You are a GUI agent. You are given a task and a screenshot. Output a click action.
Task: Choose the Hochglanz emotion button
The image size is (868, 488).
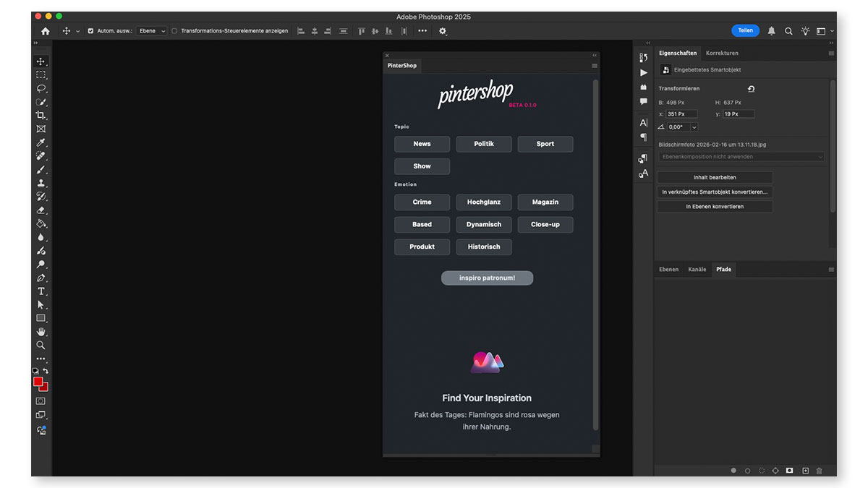point(484,202)
